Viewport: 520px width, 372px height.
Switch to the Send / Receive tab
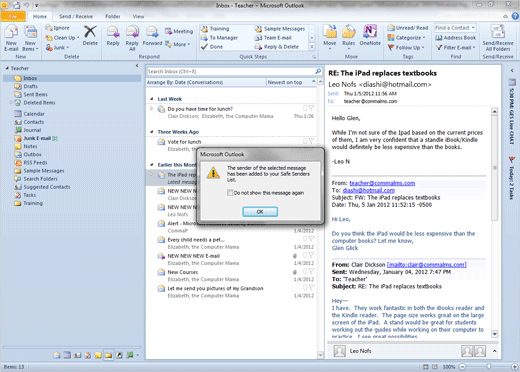(76, 16)
